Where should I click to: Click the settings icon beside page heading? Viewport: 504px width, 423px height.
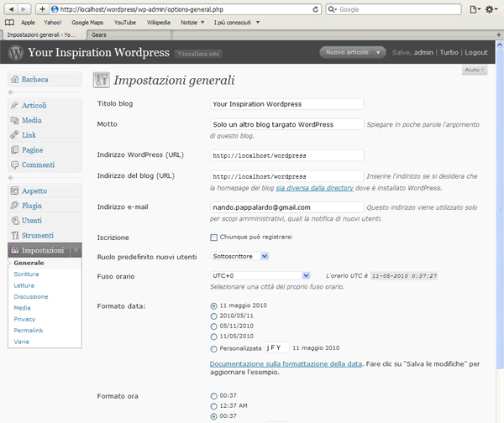click(x=102, y=80)
